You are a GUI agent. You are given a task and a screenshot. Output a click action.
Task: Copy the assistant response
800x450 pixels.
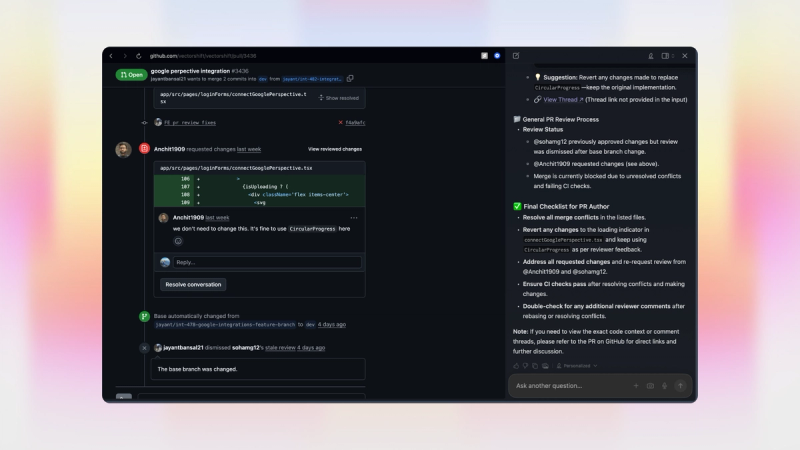pyautogui.click(x=535, y=366)
